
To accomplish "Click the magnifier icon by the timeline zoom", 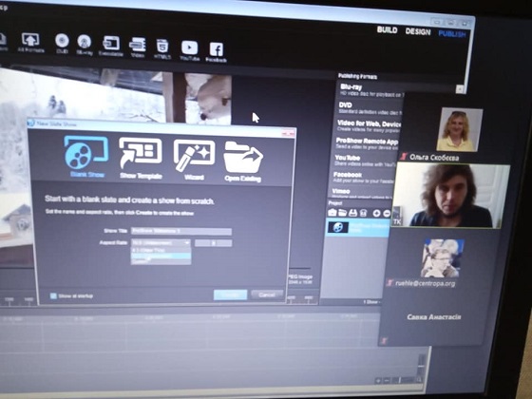I will [419, 380].
